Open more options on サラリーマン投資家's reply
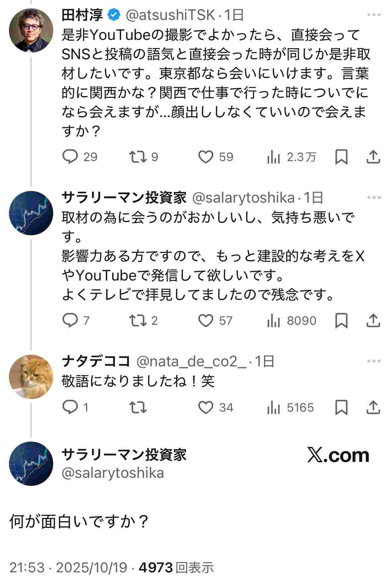Viewport: 392px width, 577px height. (x=374, y=198)
